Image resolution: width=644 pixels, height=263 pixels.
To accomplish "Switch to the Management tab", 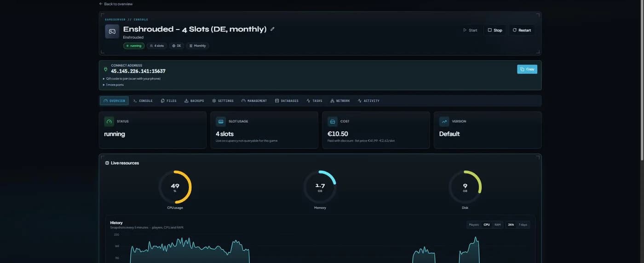I will click(x=254, y=101).
